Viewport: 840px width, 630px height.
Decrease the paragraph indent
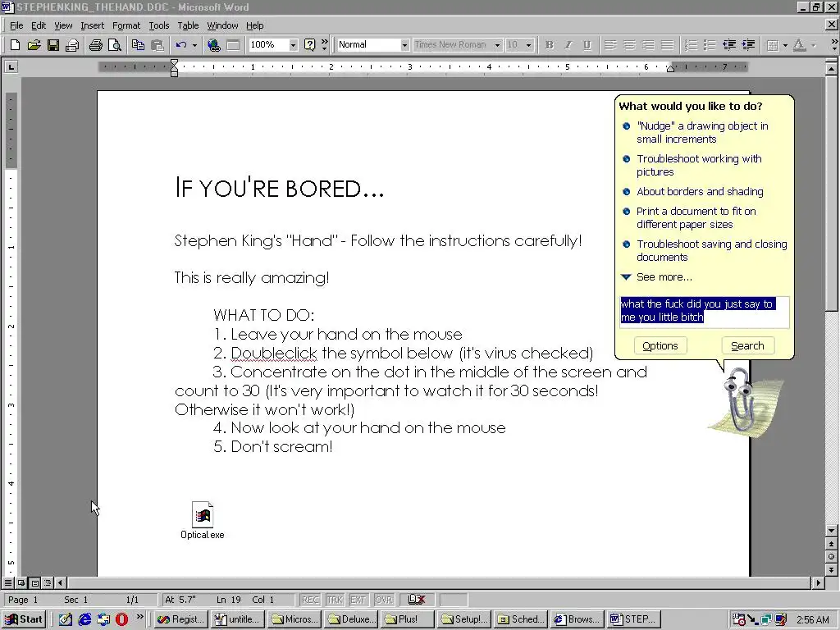click(729, 45)
